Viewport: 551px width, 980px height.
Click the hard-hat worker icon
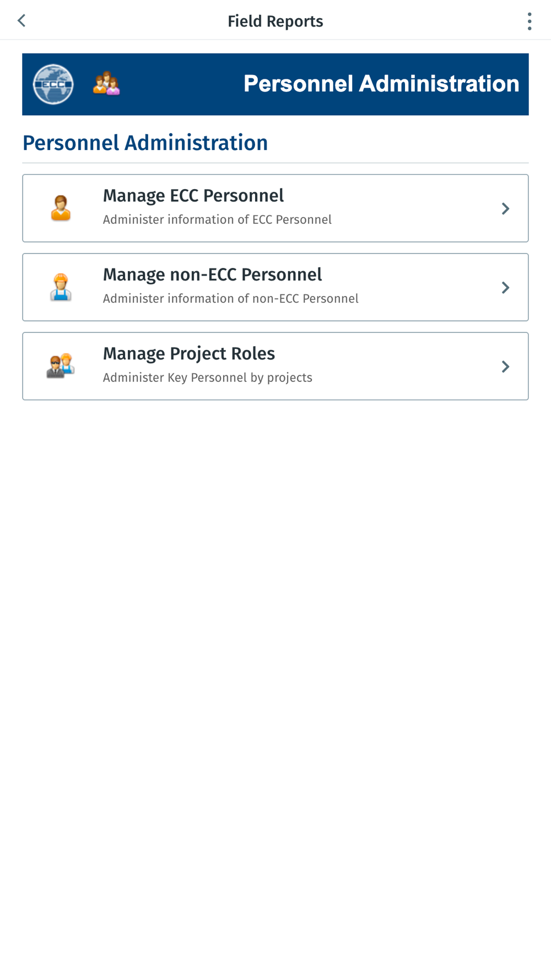click(x=61, y=287)
